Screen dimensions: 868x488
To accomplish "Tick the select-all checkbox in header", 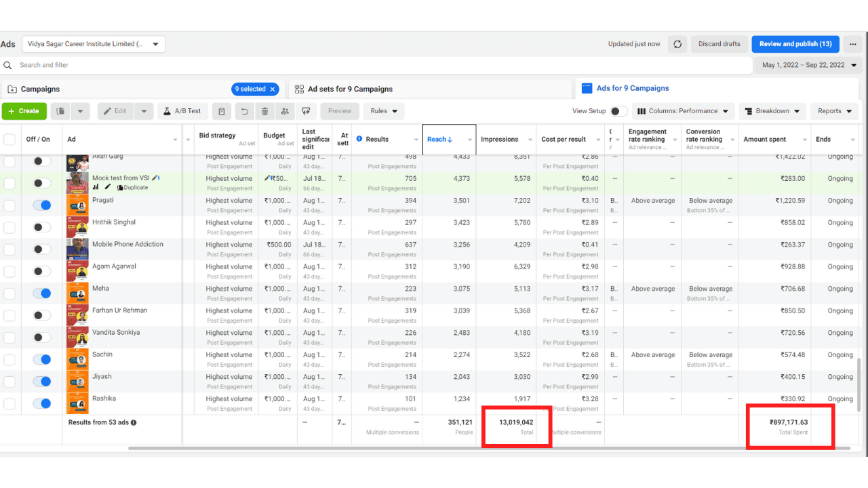I will pyautogui.click(x=9, y=140).
